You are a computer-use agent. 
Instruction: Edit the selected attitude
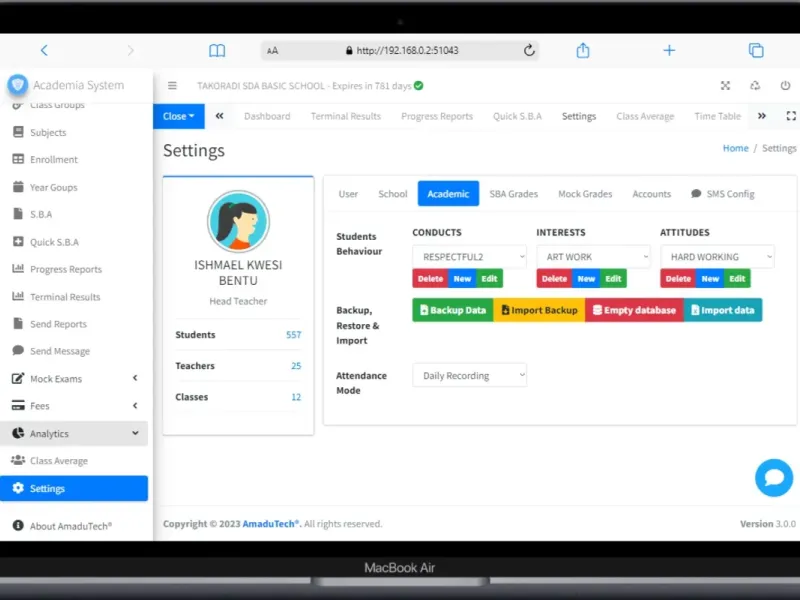tap(737, 279)
